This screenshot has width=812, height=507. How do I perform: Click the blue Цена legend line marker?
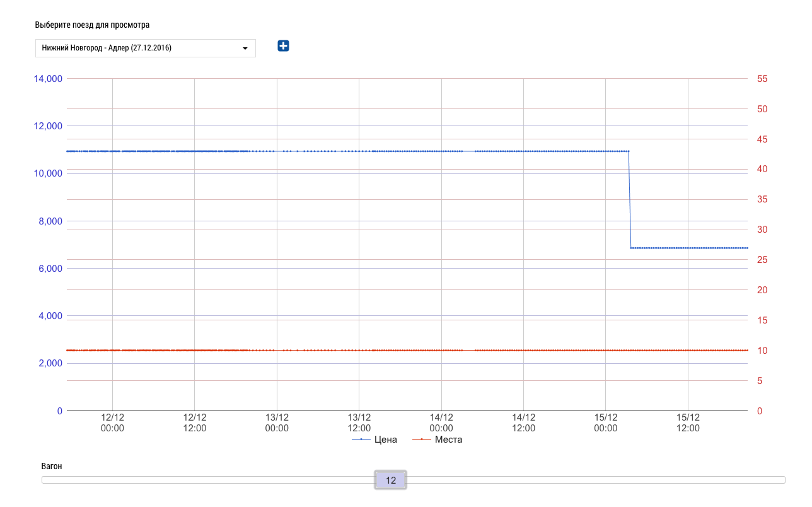pos(361,440)
